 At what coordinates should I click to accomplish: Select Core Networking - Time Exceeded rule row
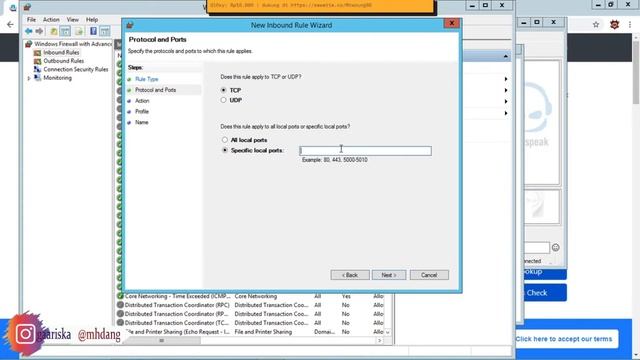click(178, 296)
